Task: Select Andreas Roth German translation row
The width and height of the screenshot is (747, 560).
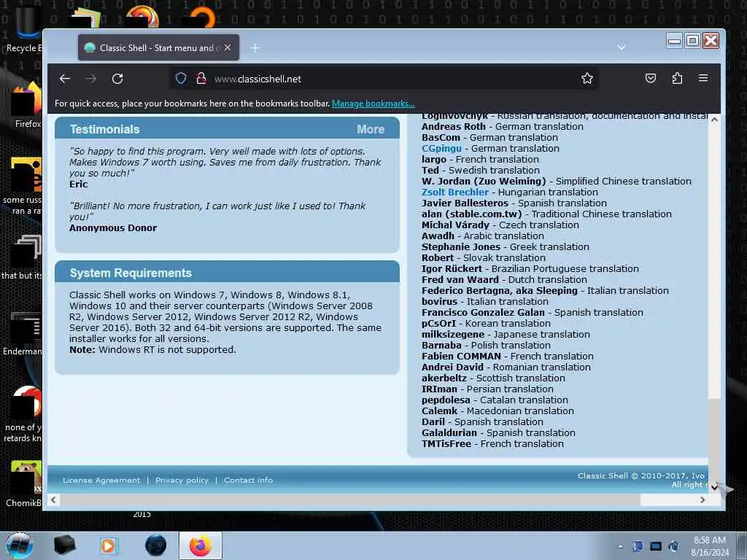Action: pyautogui.click(x=502, y=126)
